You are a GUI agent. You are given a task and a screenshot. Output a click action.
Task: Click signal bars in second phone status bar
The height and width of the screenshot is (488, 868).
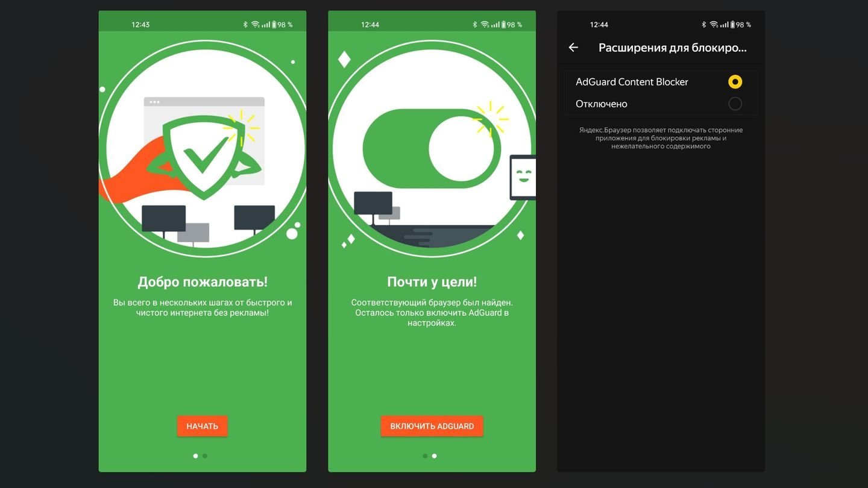click(496, 25)
